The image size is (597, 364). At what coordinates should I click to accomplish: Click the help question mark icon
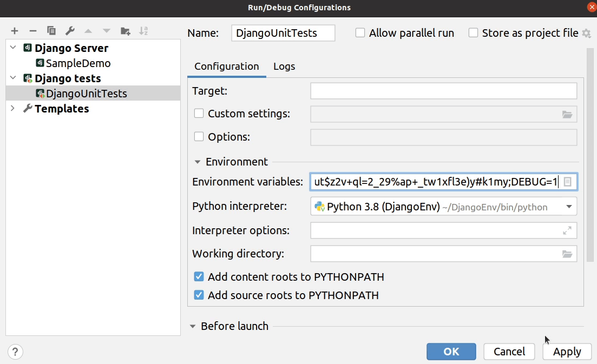(15, 352)
